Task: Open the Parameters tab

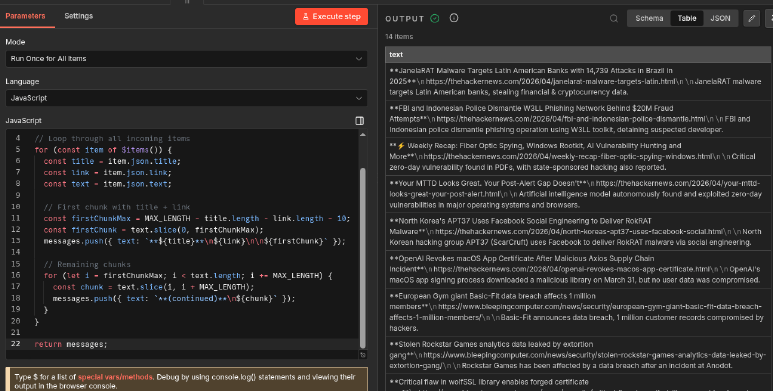Action: coord(25,16)
